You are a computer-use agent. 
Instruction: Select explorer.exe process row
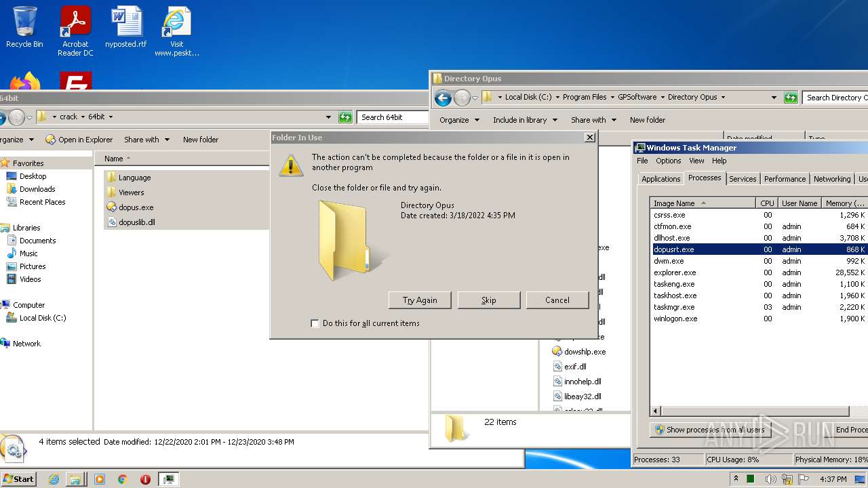pos(759,272)
